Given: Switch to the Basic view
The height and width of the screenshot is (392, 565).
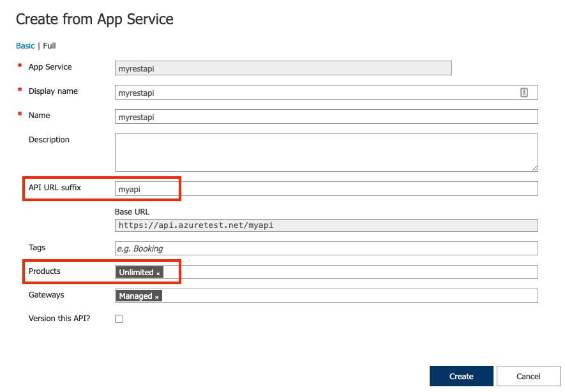Looking at the screenshot, I should (x=26, y=46).
